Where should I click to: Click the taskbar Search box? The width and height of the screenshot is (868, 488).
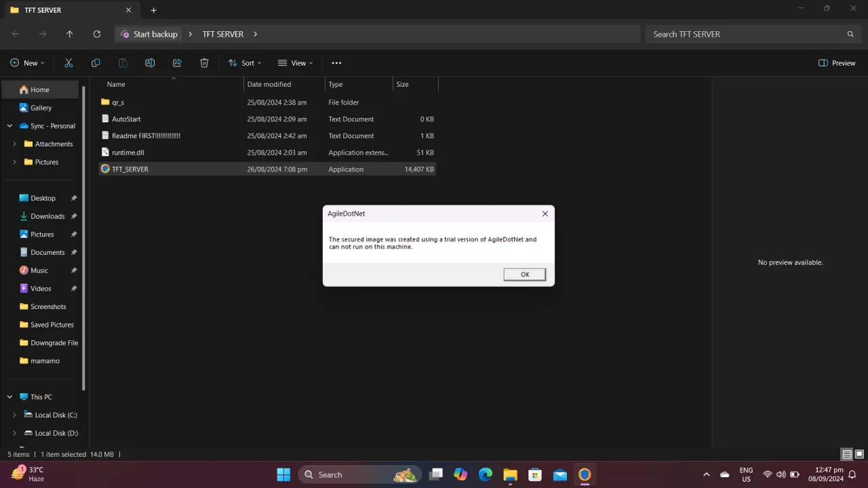[x=360, y=474]
